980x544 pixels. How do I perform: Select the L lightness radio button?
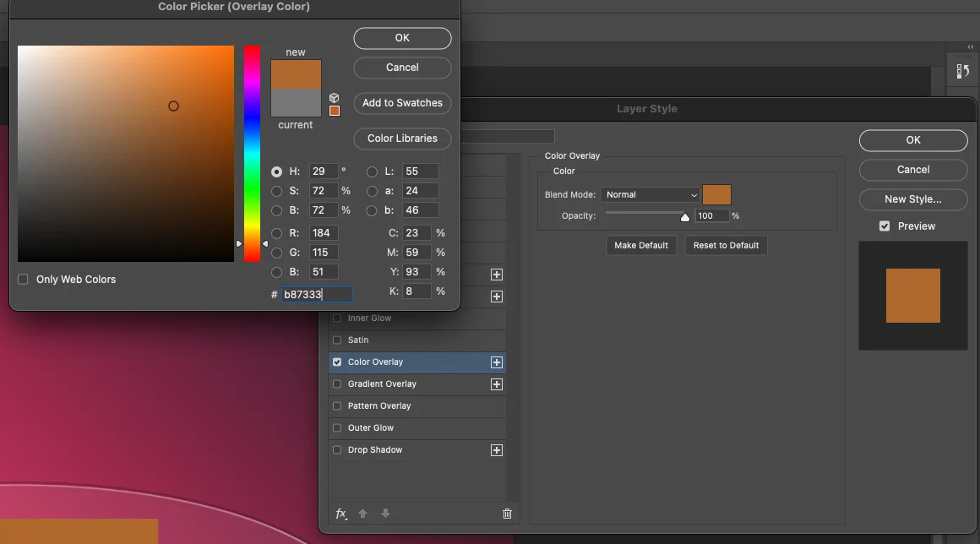[x=372, y=171]
